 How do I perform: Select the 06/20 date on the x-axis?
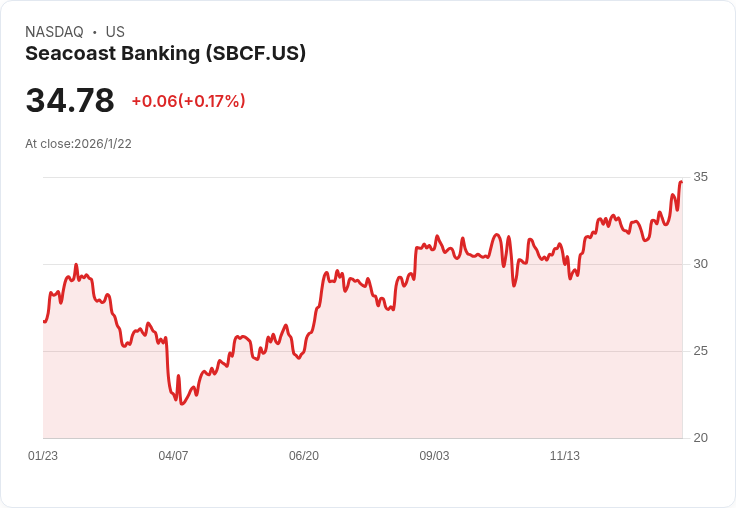click(304, 456)
